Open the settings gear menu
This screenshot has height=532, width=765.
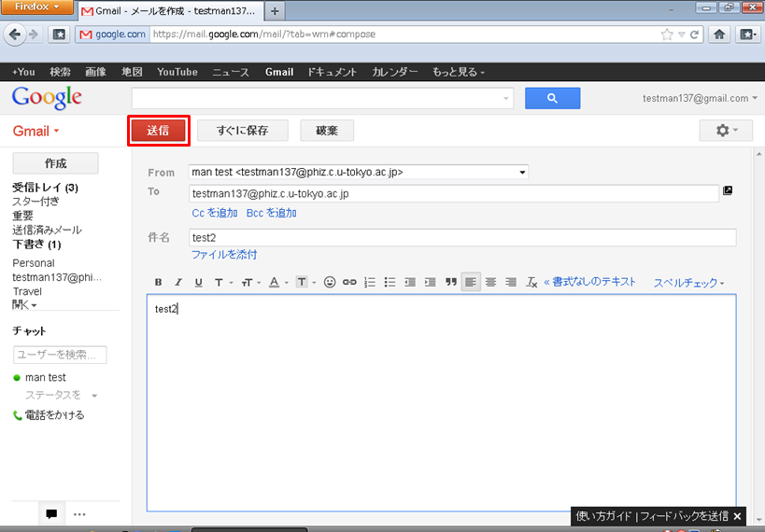[x=726, y=130]
